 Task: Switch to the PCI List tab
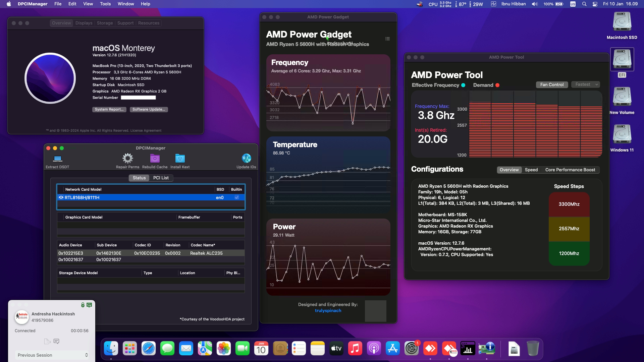tap(161, 178)
